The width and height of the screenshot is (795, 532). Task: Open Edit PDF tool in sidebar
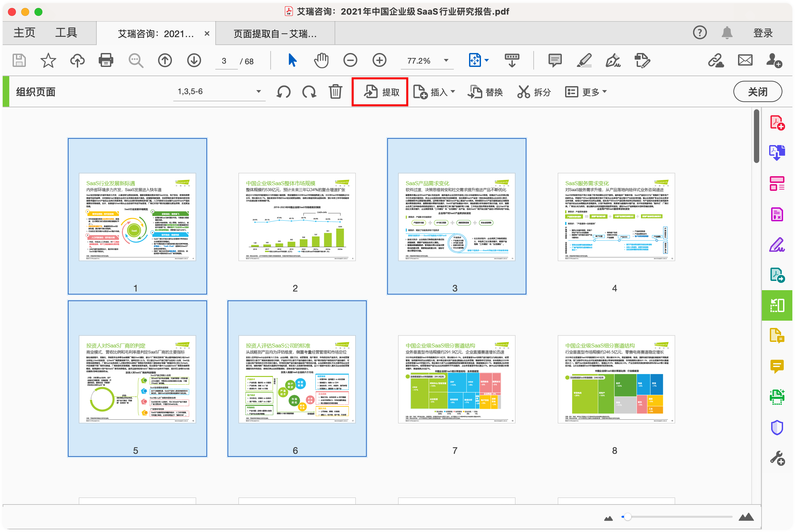point(777,184)
